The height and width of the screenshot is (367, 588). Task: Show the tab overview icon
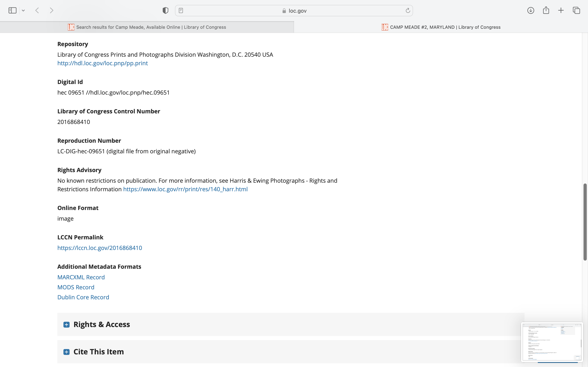(576, 10)
